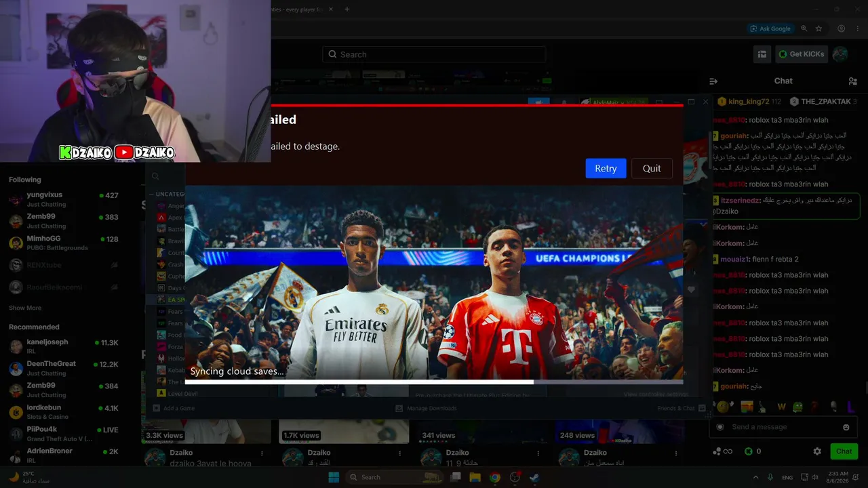Open chat settings gear icon
868x488 pixels.
coord(817,451)
